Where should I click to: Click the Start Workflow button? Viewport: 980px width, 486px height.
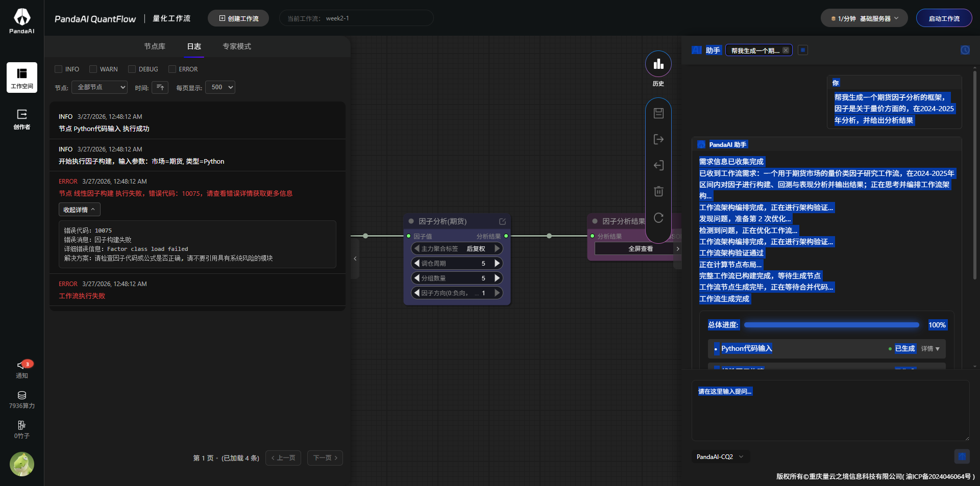pyautogui.click(x=944, y=18)
